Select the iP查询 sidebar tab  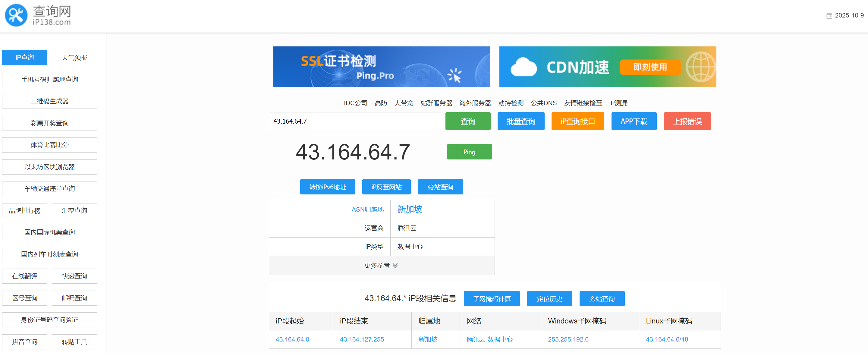25,58
